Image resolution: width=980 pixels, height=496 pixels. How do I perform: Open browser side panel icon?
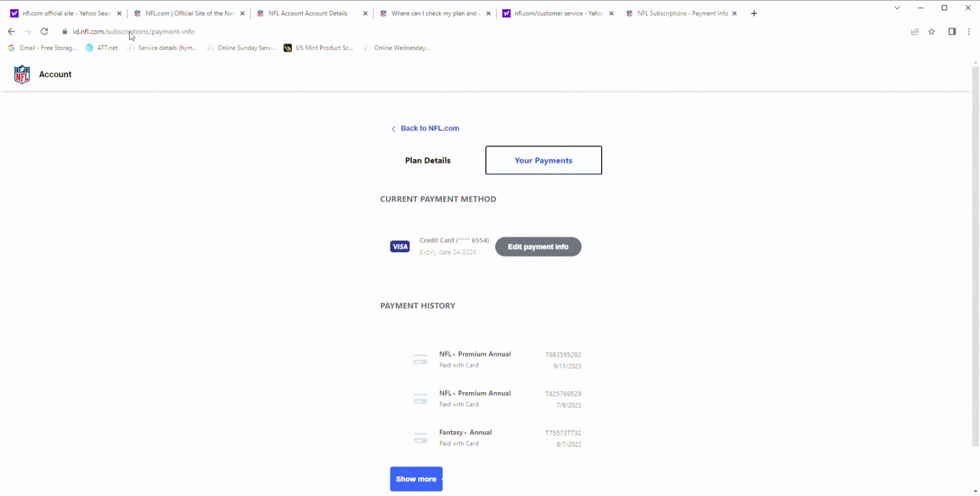(952, 32)
